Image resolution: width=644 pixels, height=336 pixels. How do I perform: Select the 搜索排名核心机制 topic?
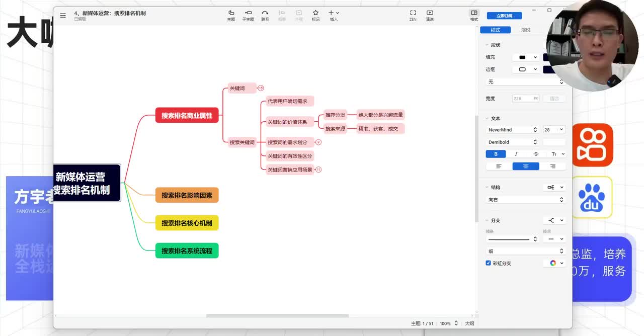pos(187,223)
